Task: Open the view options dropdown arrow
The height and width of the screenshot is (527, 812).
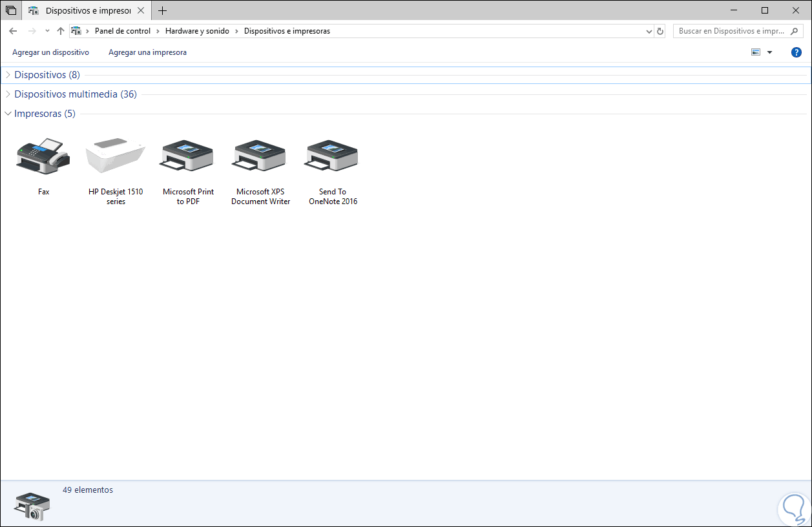Action: point(769,52)
